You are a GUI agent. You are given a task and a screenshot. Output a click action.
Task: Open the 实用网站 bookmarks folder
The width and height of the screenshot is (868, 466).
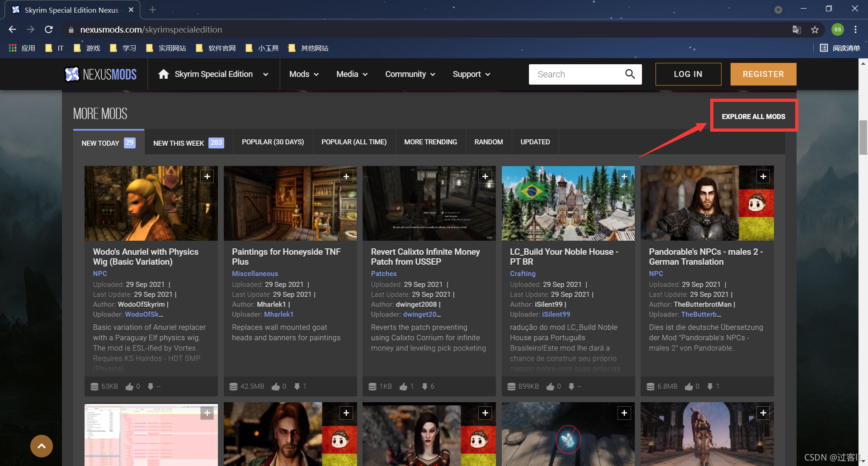pos(166,48)
